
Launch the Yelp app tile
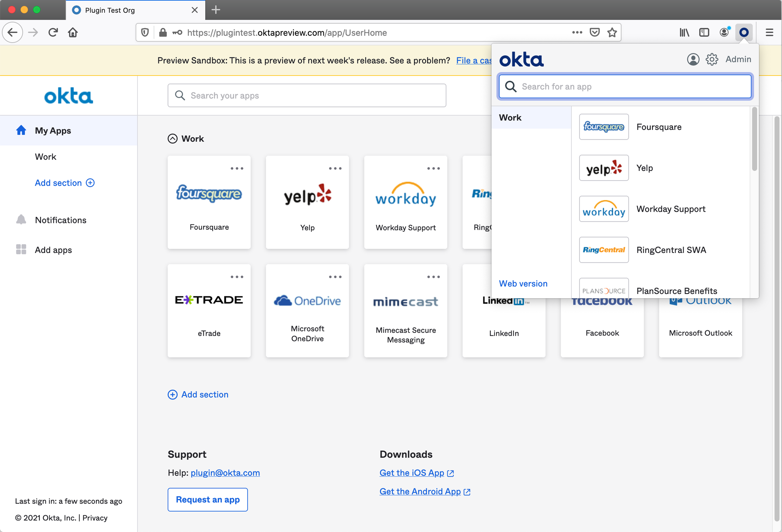point(307,202)
